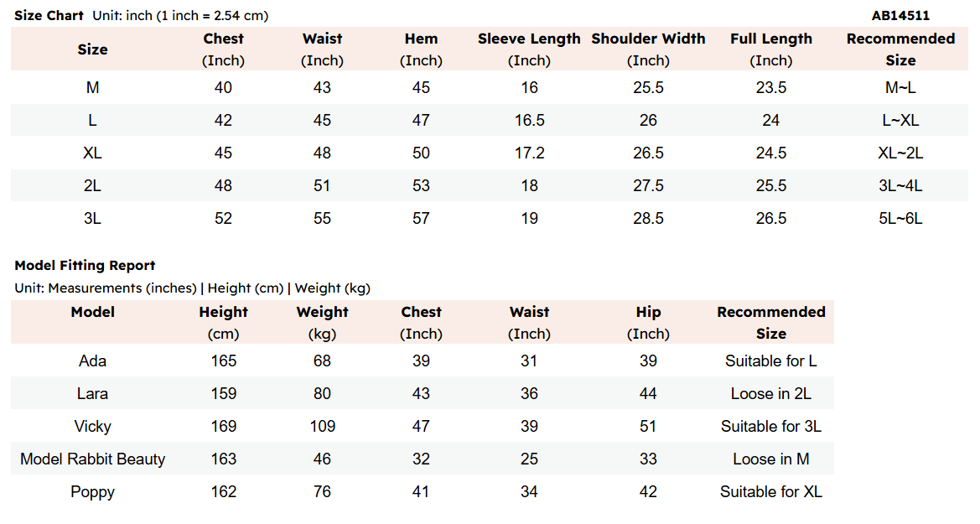Select the 5L~6L recommended size cell
The height and width of the screenshot is (524, 980).
[900, 218]
